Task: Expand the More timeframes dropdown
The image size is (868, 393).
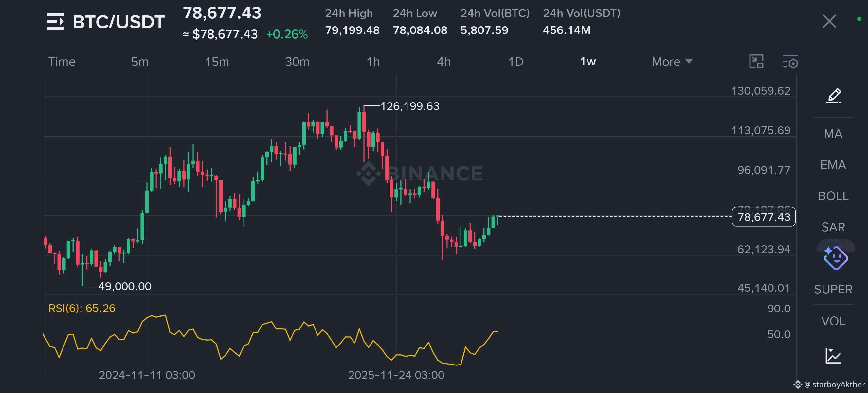Action: [x=672, y=62]
